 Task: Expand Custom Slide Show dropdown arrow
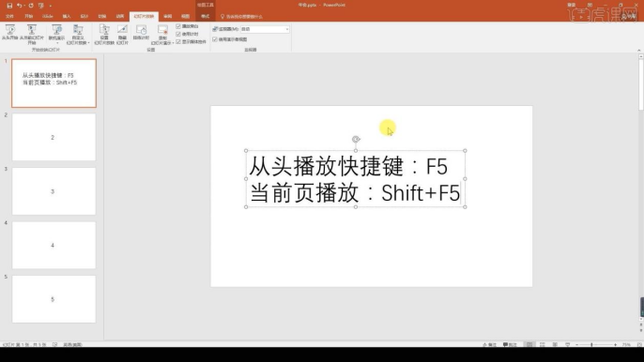[x=88, y=43]
